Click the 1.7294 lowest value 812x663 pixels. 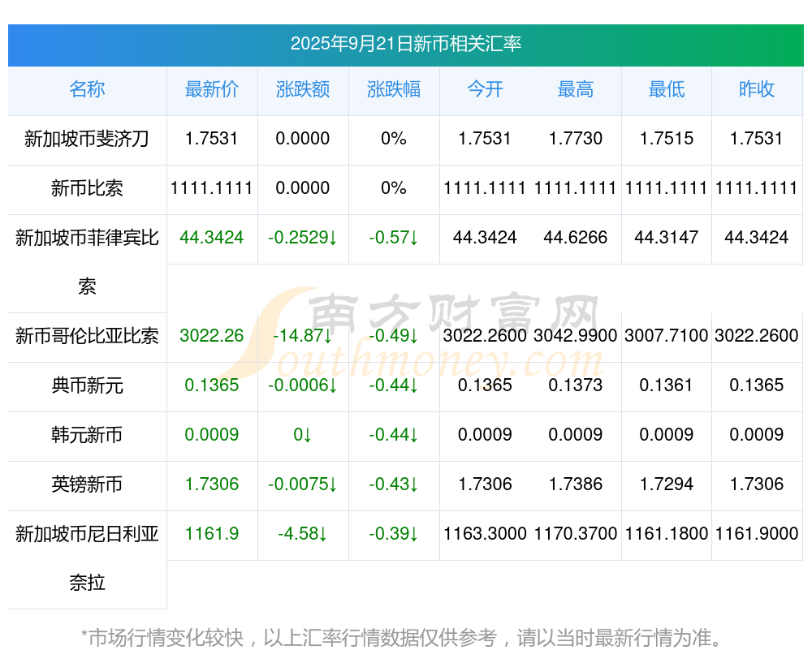(x=667, y=484)
